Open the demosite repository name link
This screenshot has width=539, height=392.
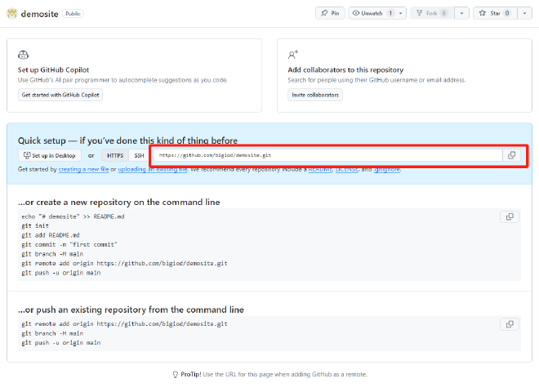pos(39,14)
